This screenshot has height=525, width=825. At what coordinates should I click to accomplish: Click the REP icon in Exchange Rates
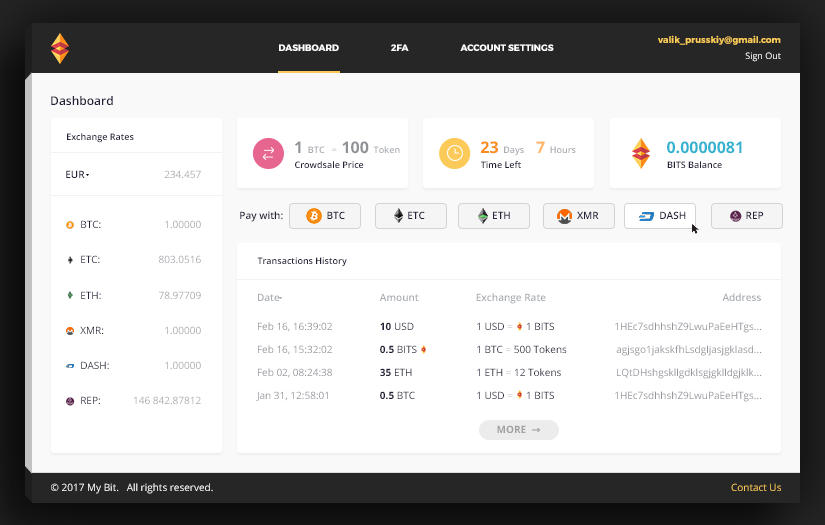[x=69, y=401]
